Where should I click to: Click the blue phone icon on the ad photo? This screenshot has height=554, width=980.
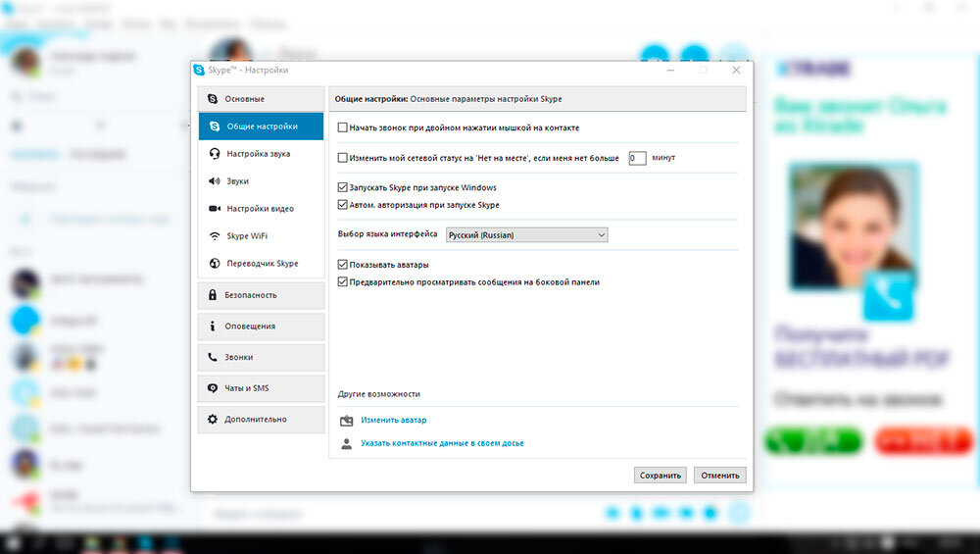(888, 296)
